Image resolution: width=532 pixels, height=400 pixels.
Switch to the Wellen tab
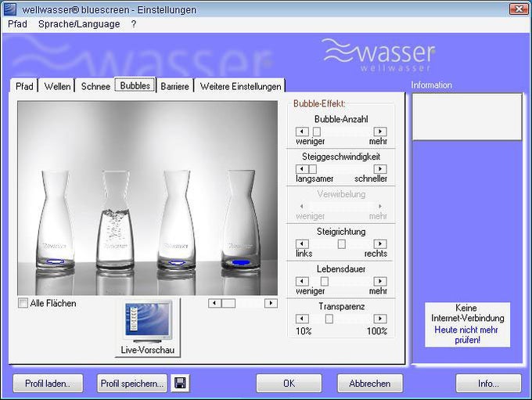(x=57, y=86)
